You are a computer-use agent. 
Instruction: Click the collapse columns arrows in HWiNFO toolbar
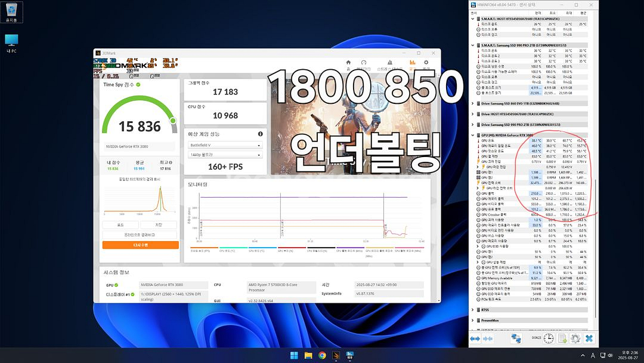pos(488,339)
